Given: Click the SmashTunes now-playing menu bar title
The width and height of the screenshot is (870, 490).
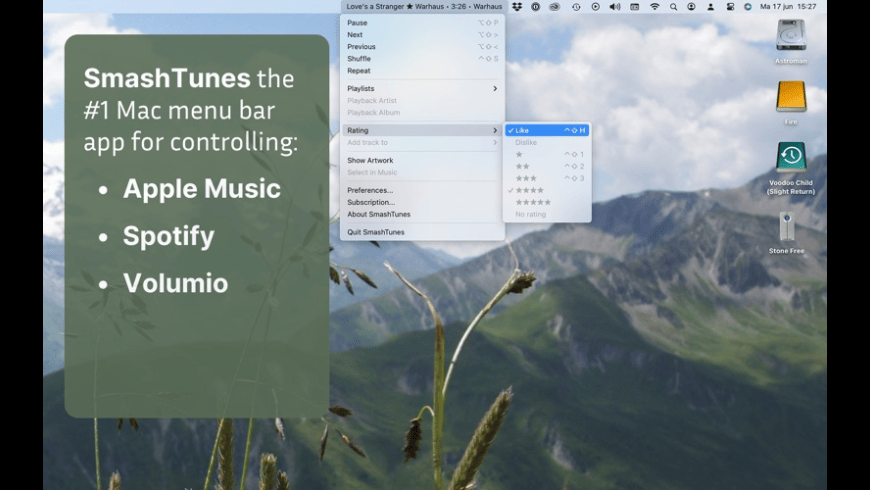Looking at the screenshot, I should coord(424,7).
